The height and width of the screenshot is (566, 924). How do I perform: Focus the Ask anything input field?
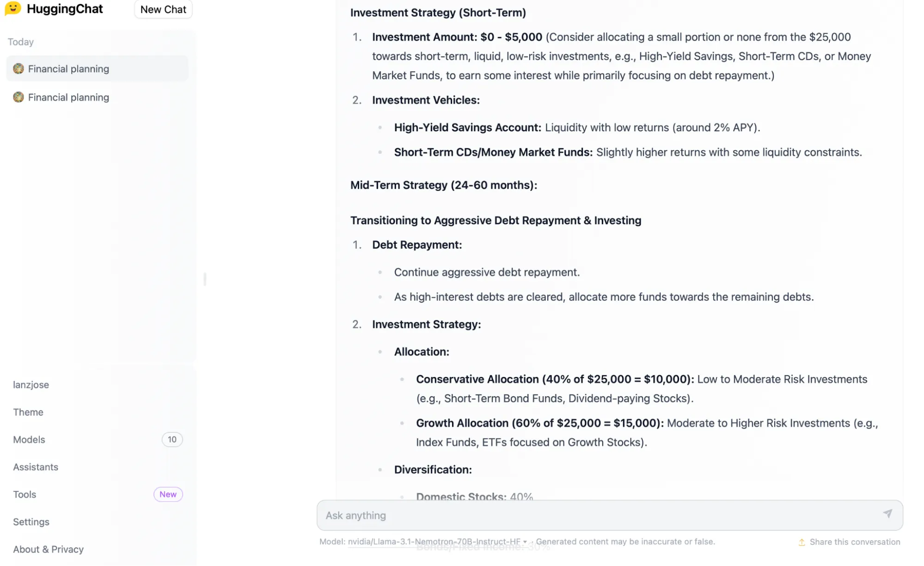(x=601, y=515)
